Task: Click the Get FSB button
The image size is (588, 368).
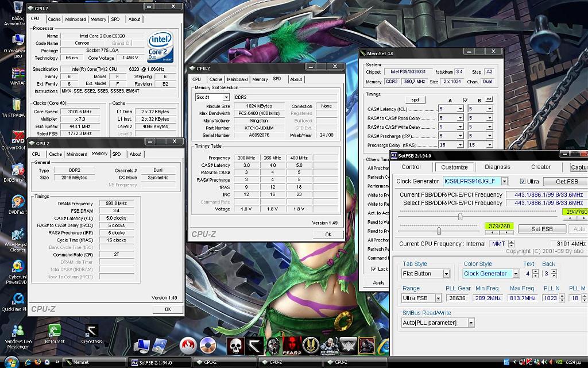Action: (567, 181)
